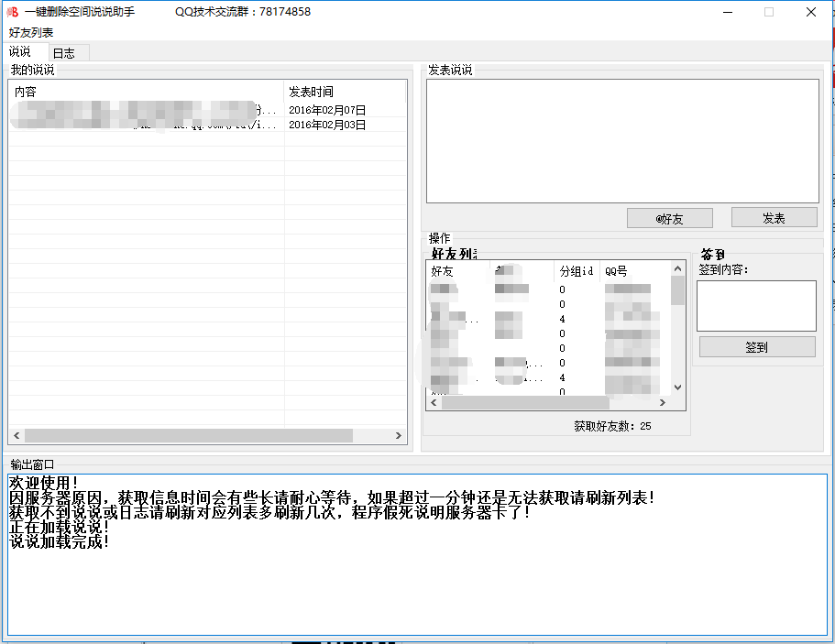Click left arrow of friend list horizontal scrollbar

point(434,402)
